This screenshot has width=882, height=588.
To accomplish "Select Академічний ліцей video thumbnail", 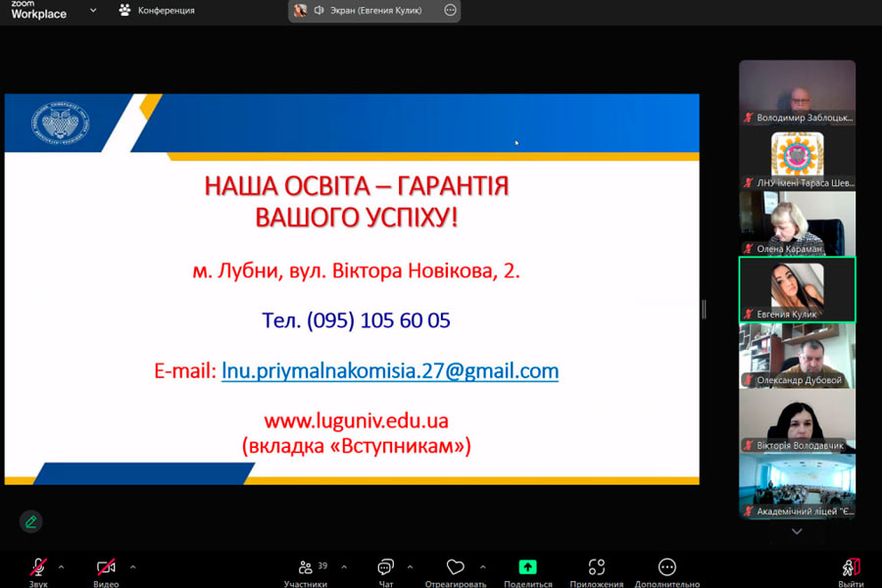I will point(797,487).
